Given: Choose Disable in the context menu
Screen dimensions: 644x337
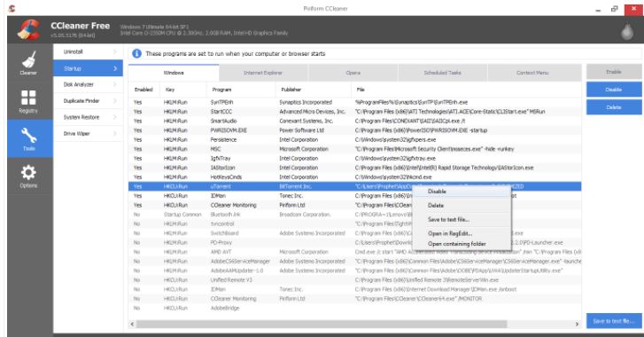Looking at the screenshot, I should click(x=462, y=192).
